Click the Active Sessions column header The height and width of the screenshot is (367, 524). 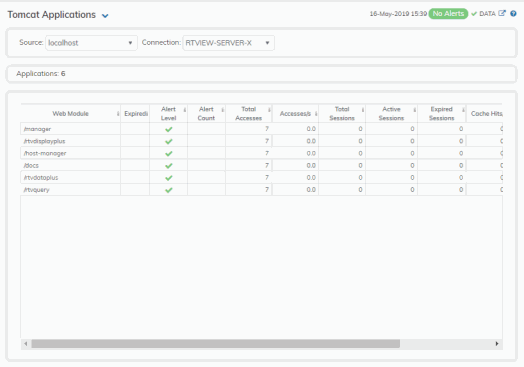tap(391, 114)
